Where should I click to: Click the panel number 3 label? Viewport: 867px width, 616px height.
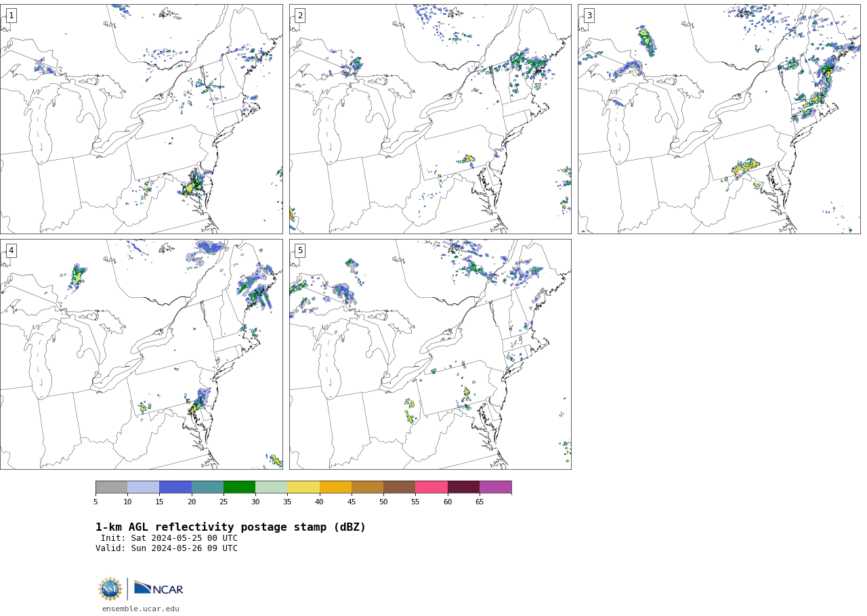point(589,16)
